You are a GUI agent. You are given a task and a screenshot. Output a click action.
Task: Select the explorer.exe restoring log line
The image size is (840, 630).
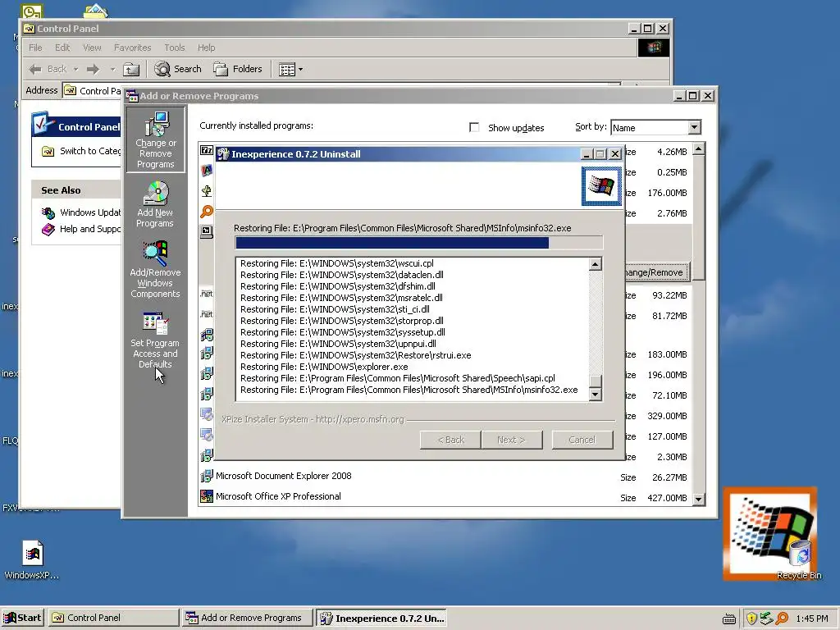tap(324, 367)
